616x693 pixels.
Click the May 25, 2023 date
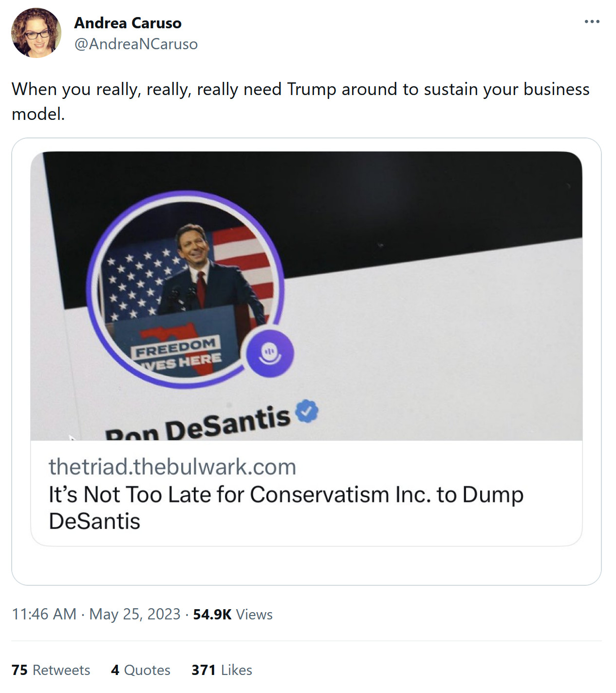coord(135,614)
